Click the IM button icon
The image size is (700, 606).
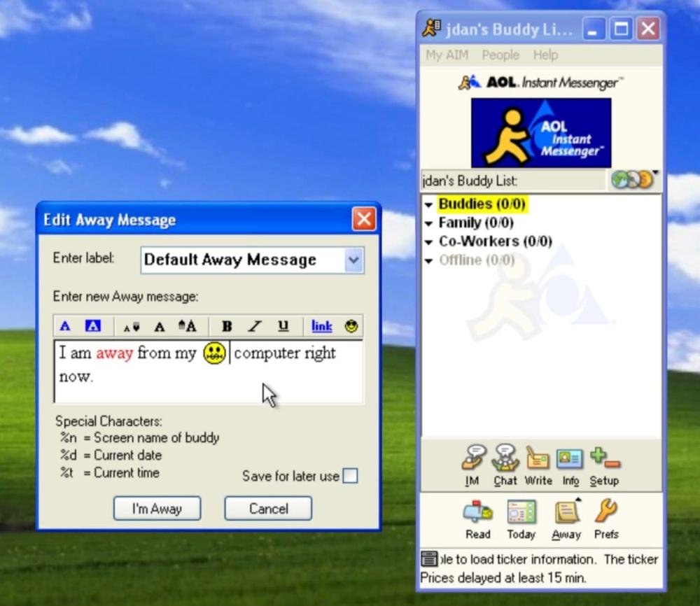473,459
